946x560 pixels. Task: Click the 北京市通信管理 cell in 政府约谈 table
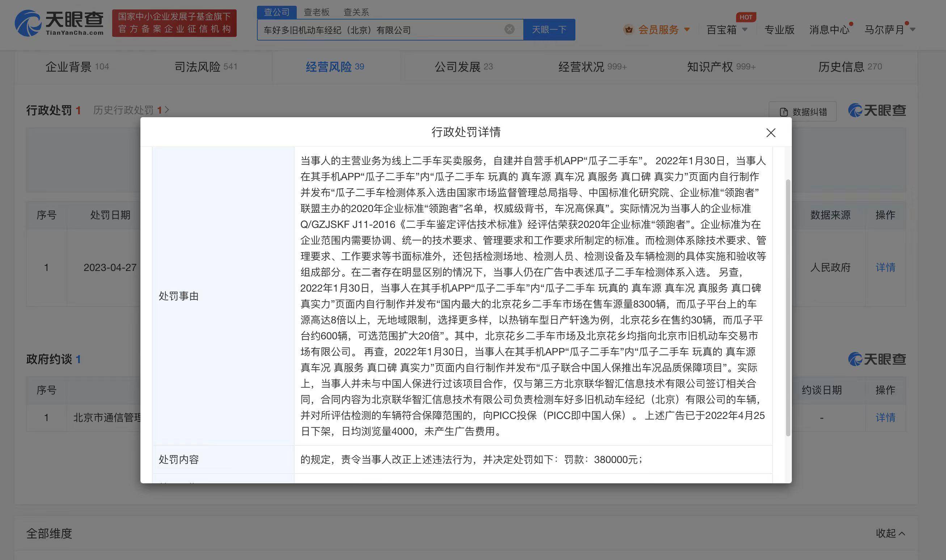tap(107, 417)
